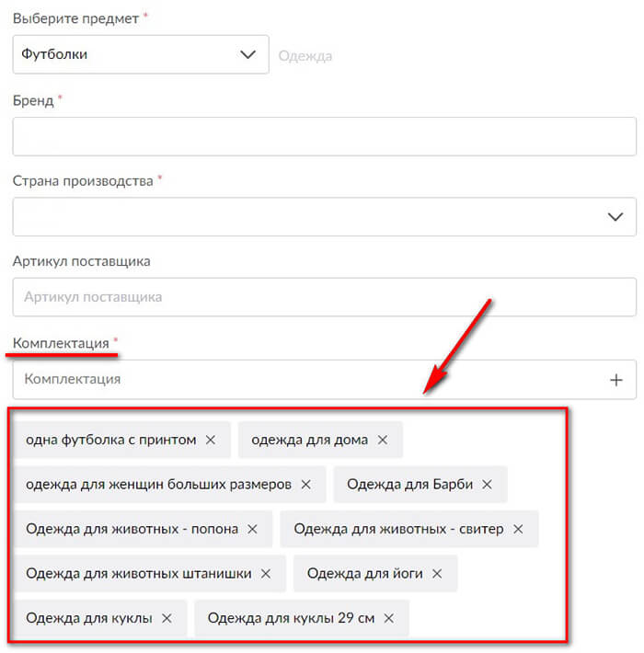This screenshot has width=644, height=653.
Task: Click into the Комплектация input field
Action: (304, 379)
